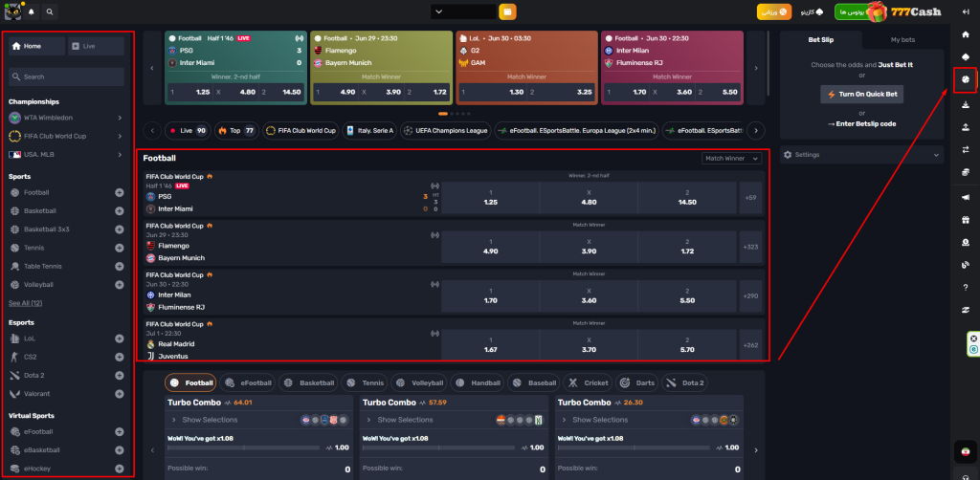The image size is (980, 480).
Task: Select the Cricket sport chip in Turbo Combo
Action: click(588, 382)
